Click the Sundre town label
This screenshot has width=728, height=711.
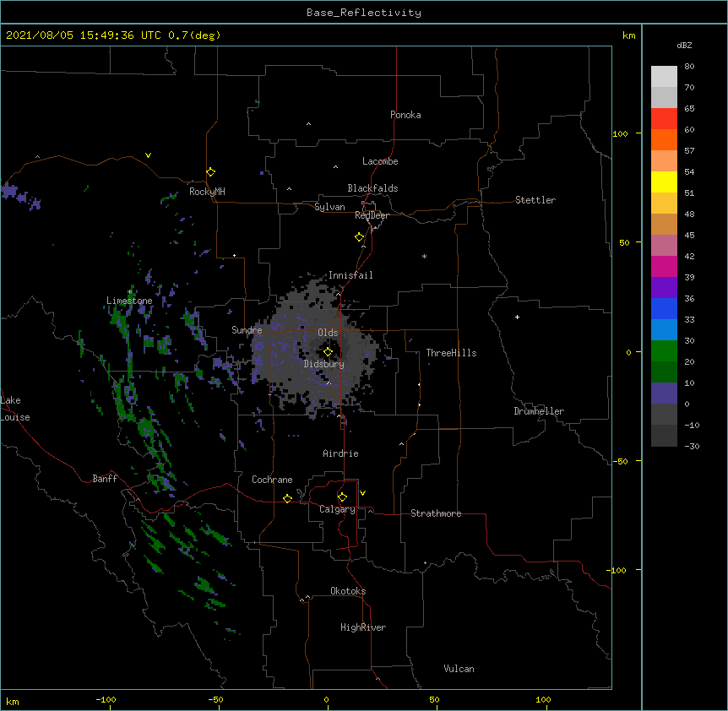247,330
